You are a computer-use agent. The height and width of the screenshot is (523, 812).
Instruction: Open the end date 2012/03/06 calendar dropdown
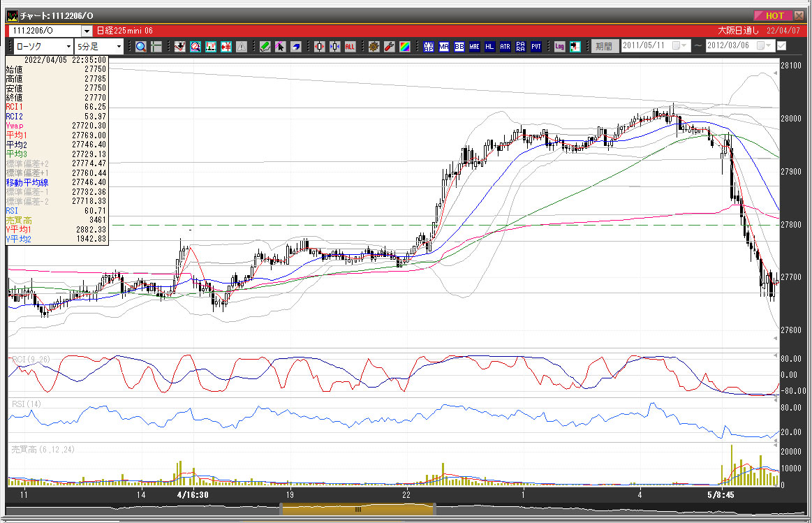763,45
